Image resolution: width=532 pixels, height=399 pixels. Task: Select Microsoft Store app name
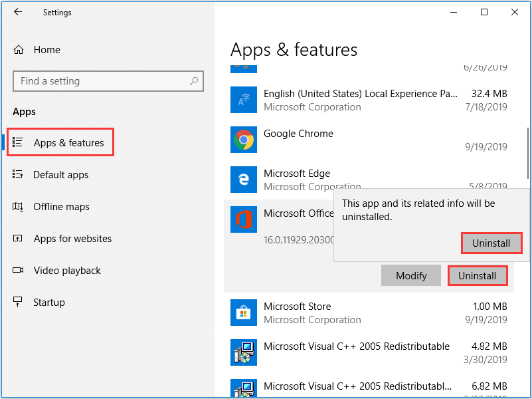[297, 307]
